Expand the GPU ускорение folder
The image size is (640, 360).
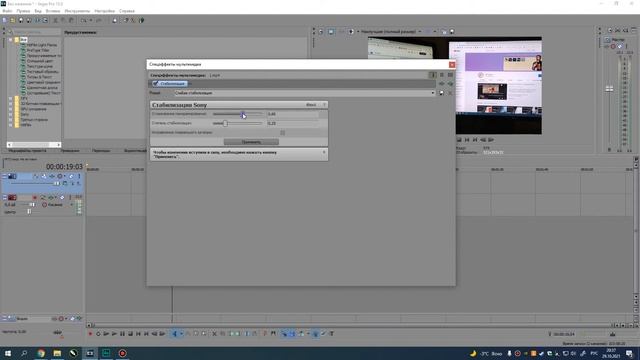pos(11,109)
